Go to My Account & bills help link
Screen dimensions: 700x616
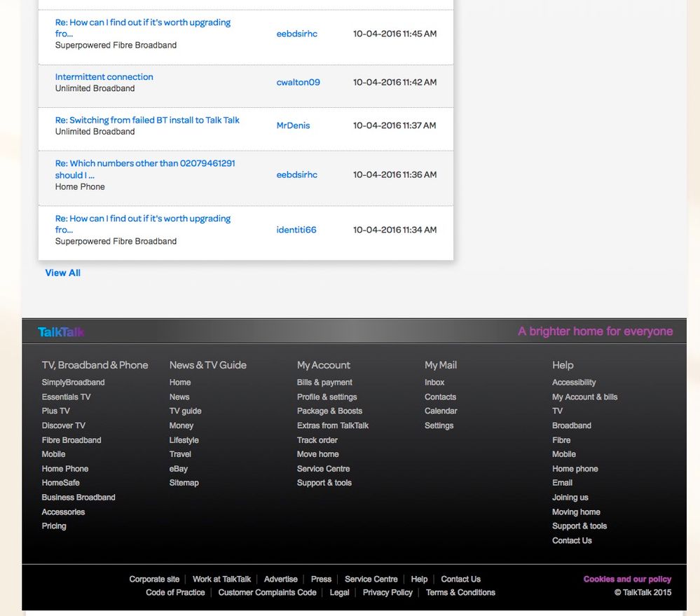[585, 397]
